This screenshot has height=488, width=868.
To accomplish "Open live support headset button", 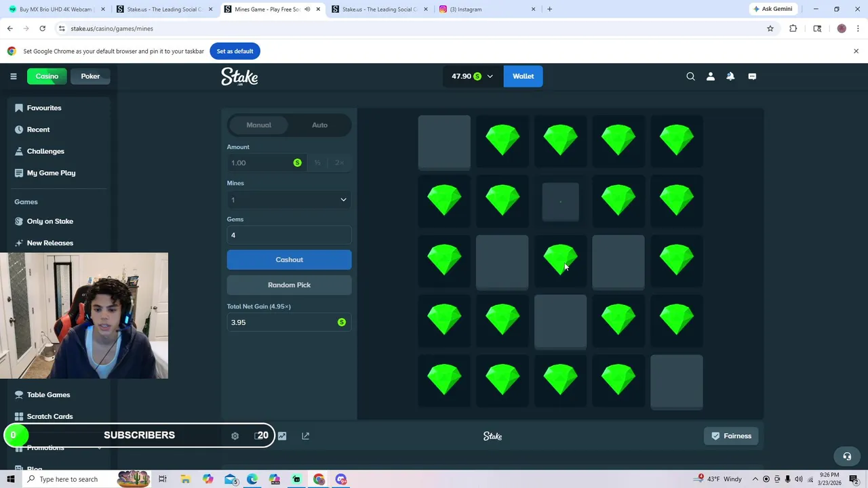I will pyautogui.click(x=846, y=456).
